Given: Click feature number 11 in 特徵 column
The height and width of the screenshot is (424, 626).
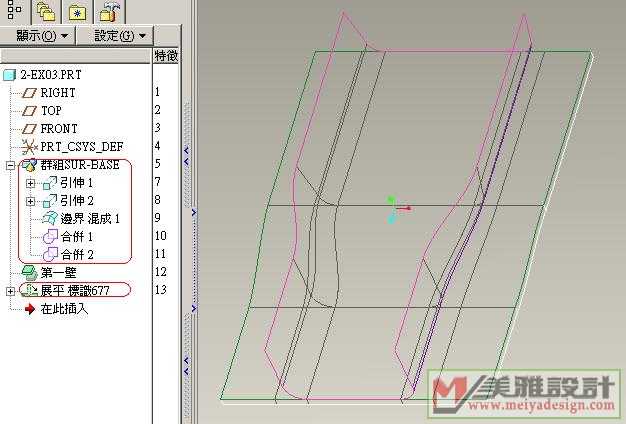Looking at the screenshot, I should (x=160, y=254).
